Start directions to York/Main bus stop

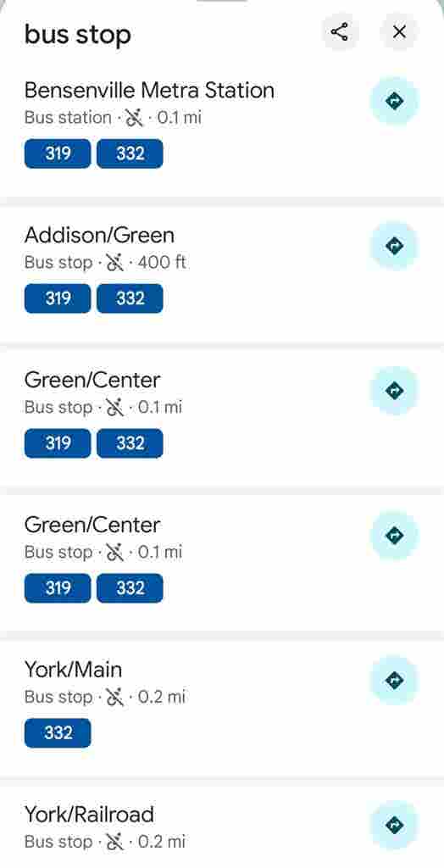click(394, 681)
